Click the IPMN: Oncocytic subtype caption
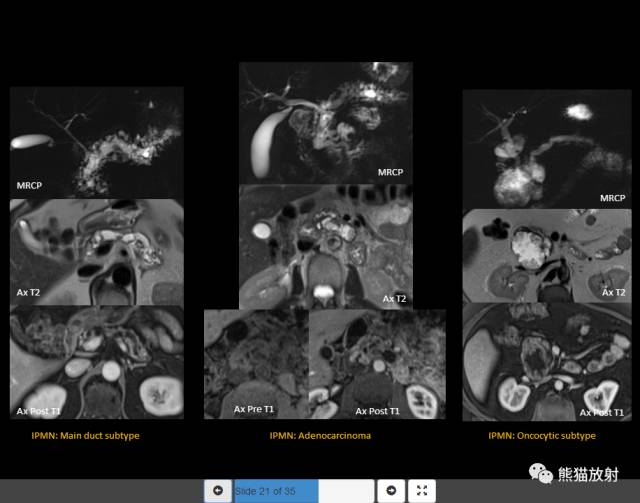 click(x=542, y=436)
